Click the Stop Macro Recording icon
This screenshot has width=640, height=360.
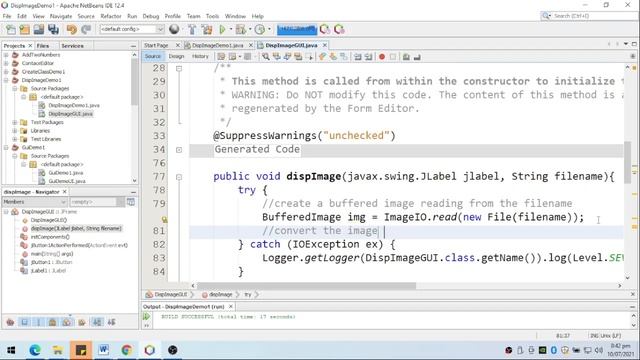(x=393, y=57)
